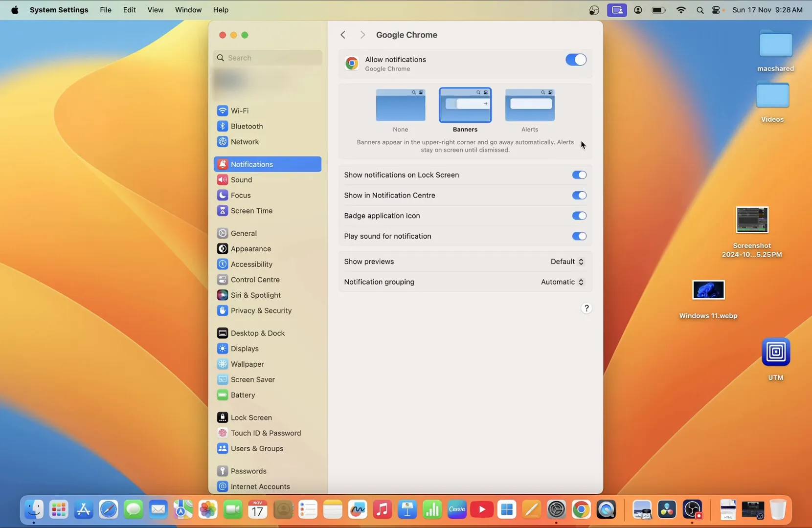Select Notifications in the sidebar
Viewport: 812px width, 528px height.
267,164
